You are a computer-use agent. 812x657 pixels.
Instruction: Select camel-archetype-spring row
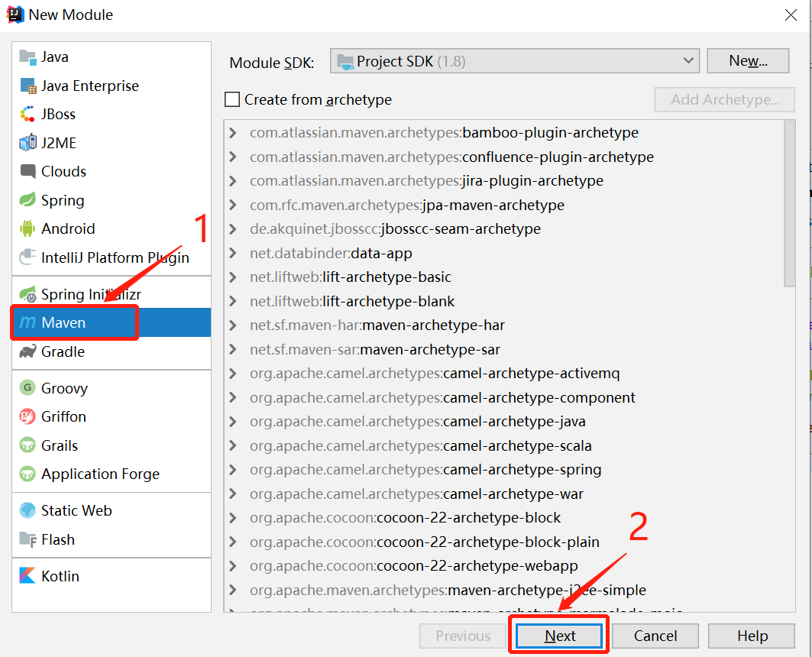(504, 470)
